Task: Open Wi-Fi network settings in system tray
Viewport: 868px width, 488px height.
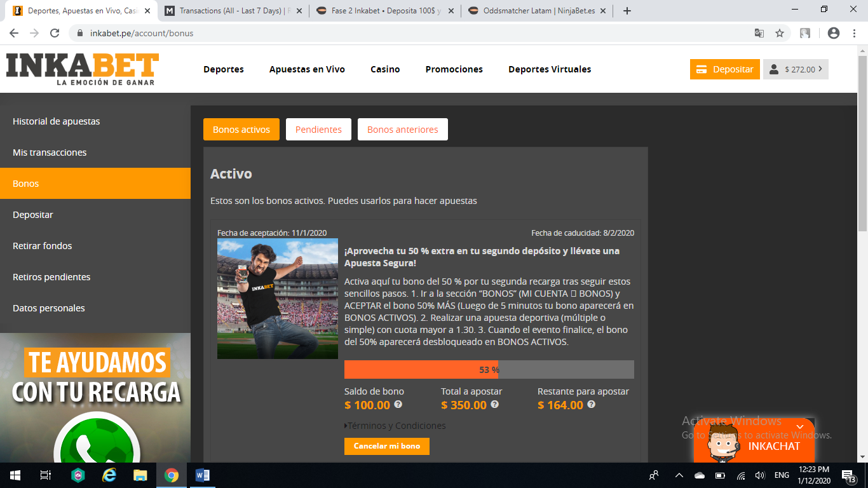Action: (x=740, y=475)
